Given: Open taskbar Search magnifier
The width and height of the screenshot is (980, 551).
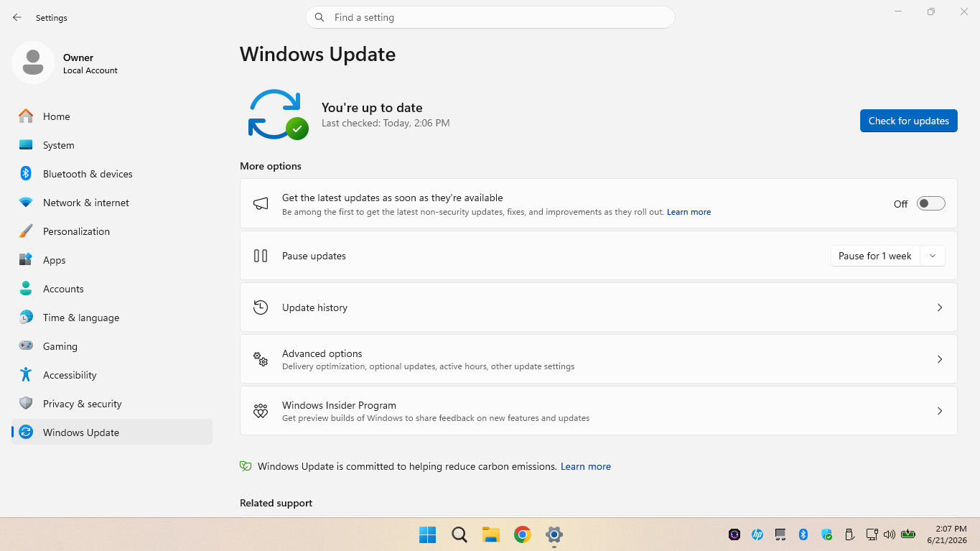Looking at the screenshot, I should click(459, 534).
